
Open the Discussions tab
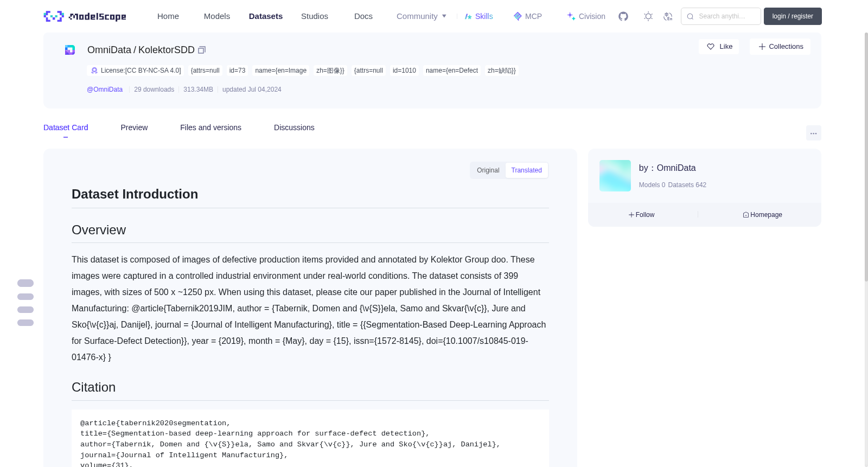coord(294,127)
